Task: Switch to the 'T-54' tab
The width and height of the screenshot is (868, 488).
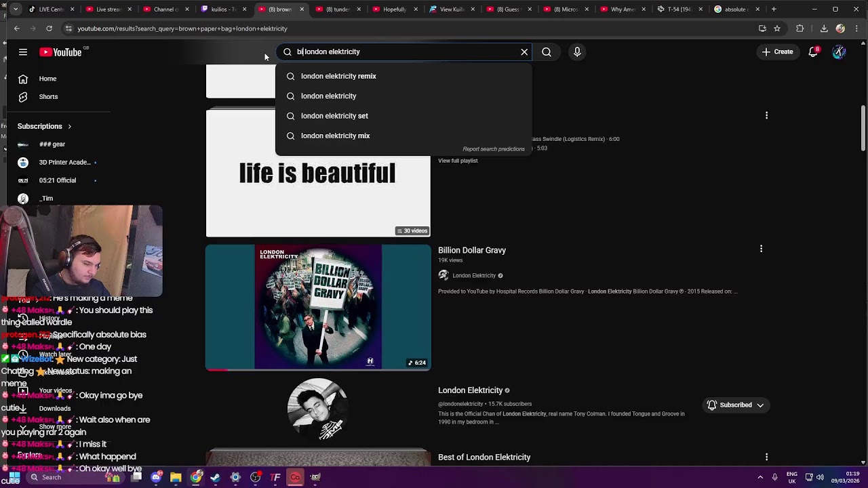Action: tap(679, 9)
